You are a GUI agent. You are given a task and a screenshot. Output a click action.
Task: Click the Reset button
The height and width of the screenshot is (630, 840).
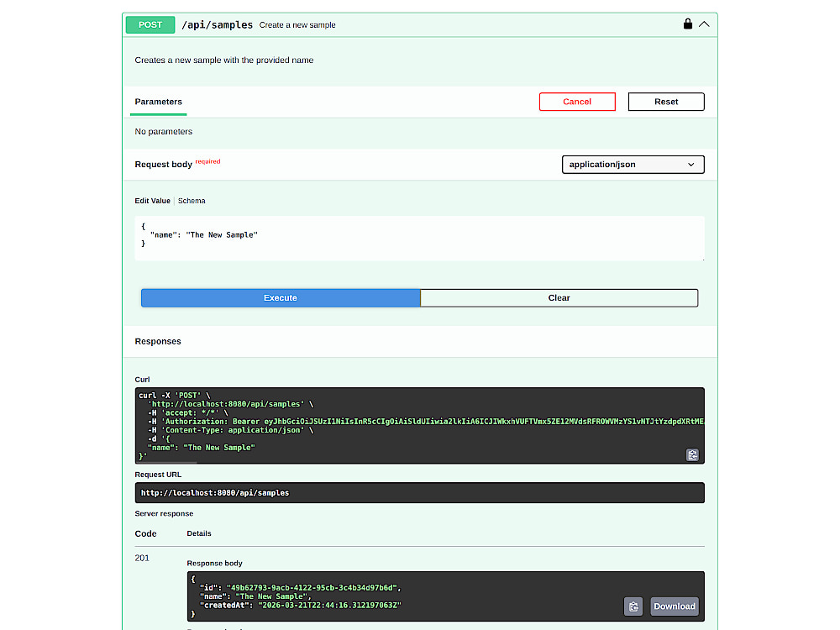pyautogui.click(x=666, y=102)
